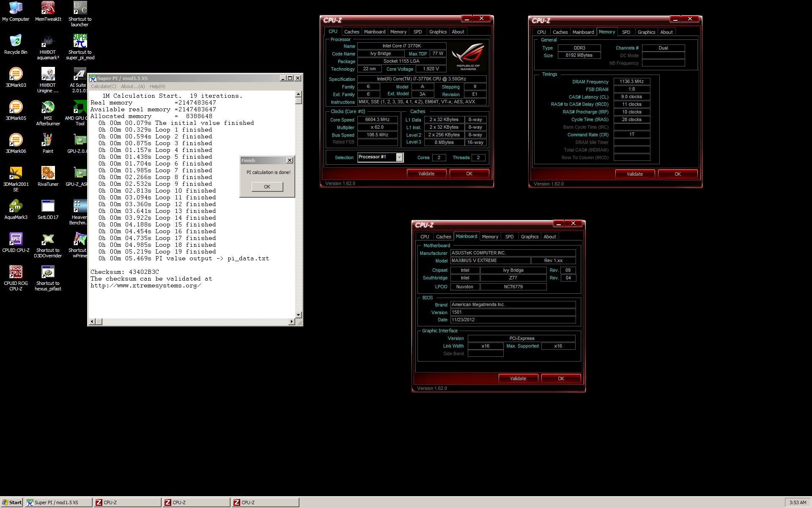
Task: Click Validate in Mainboard CPU-Z window
Action: [518, 378]
